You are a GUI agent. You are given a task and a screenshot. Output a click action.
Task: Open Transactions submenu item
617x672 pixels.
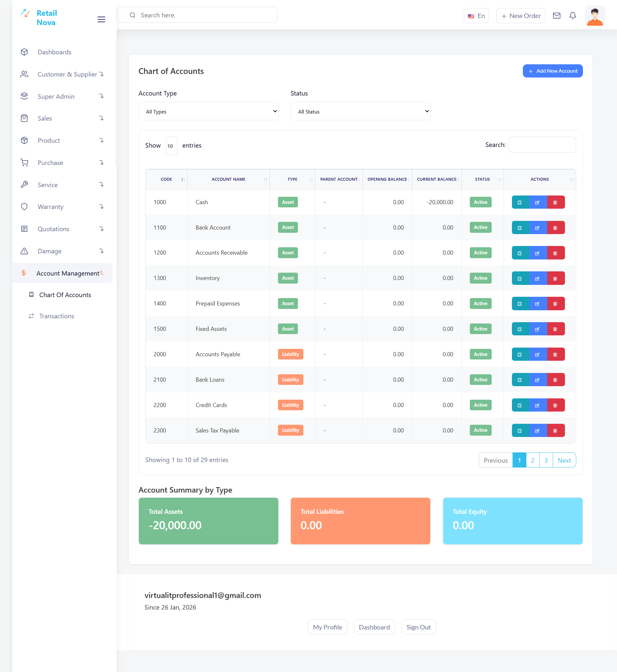57,316
